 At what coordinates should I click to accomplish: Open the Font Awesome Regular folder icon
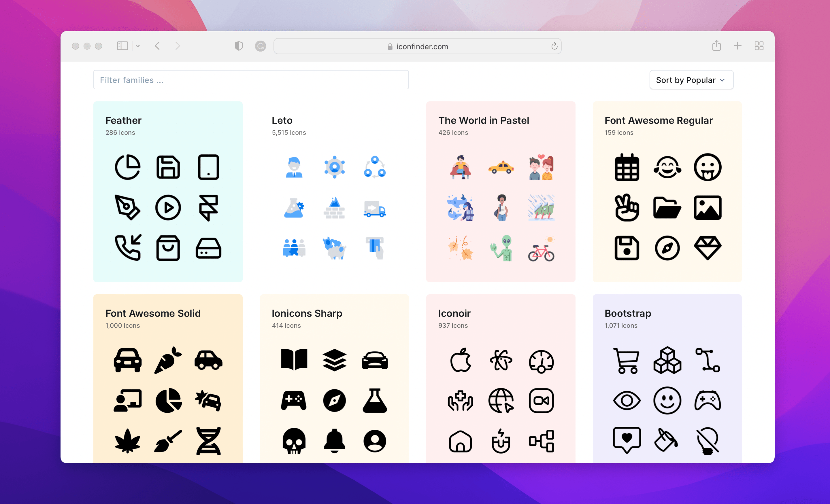pyautogui.click(x=667, y=208)
